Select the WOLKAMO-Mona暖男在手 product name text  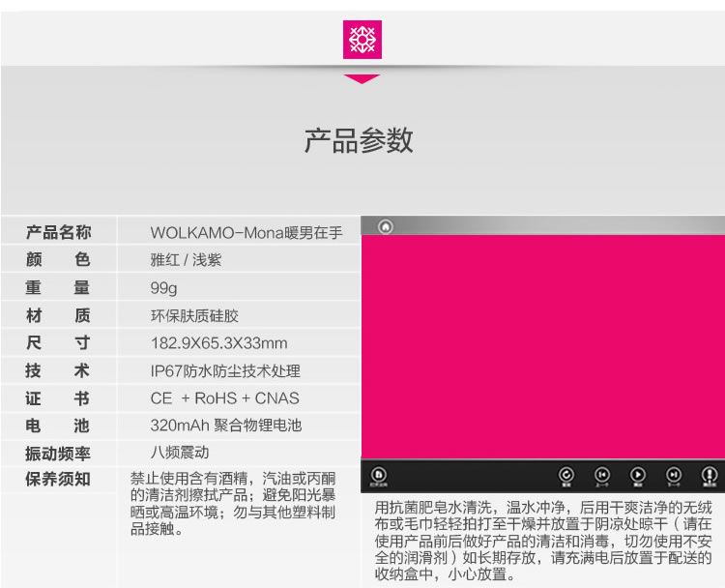246,233
